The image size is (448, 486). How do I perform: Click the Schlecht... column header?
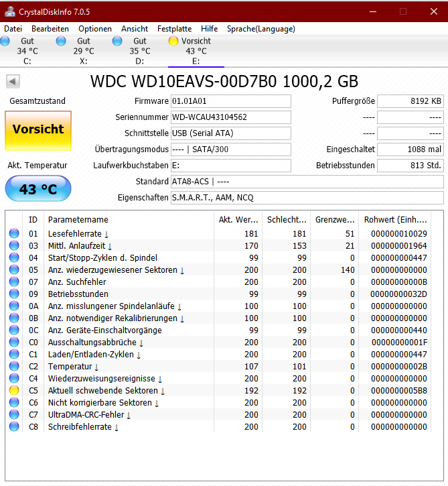pos(287,220)
